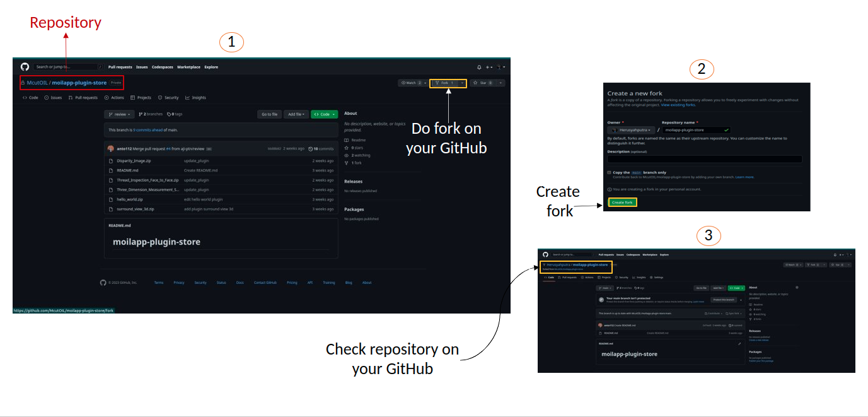Viewport: 868px width, 417px height.
Task: Open Contact GitHub link in footer
Action: (265, 283)
